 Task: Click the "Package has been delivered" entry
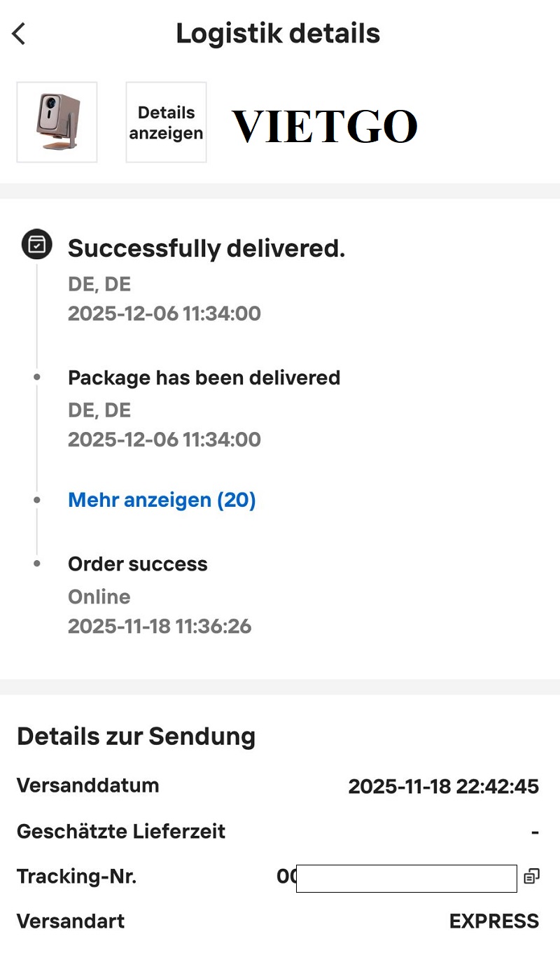[204, 377]
